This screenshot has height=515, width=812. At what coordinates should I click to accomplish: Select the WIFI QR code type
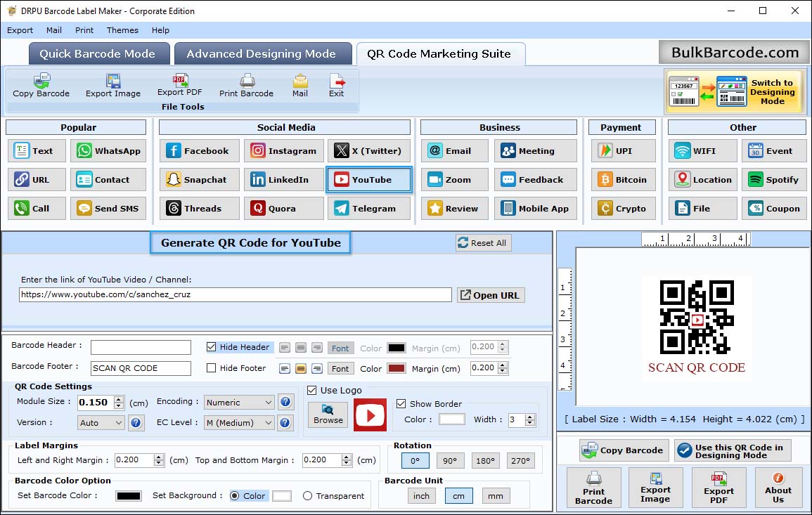[x=702, y=150]
